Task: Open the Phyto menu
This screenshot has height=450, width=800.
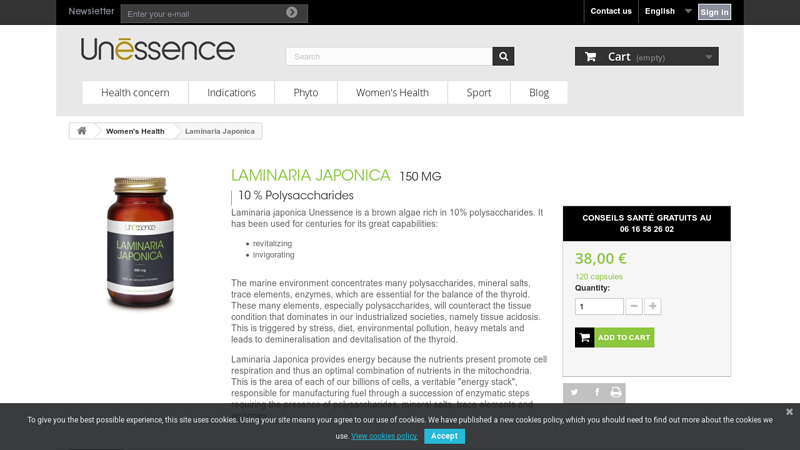Action: pyautogui.click(x=306, y=93)
